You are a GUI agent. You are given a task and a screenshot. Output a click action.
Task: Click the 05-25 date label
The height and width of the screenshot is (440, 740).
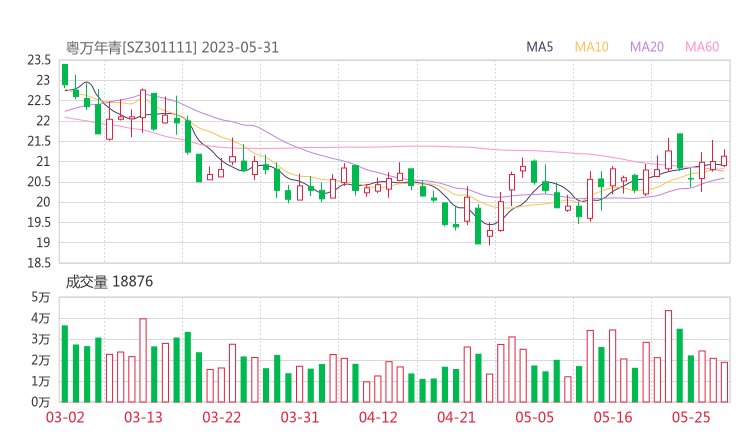coord(691,417)
